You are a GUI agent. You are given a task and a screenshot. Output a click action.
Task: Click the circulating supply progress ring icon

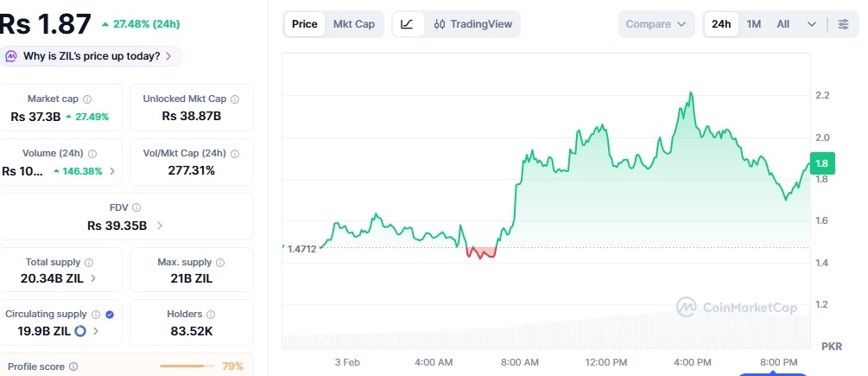80,330
